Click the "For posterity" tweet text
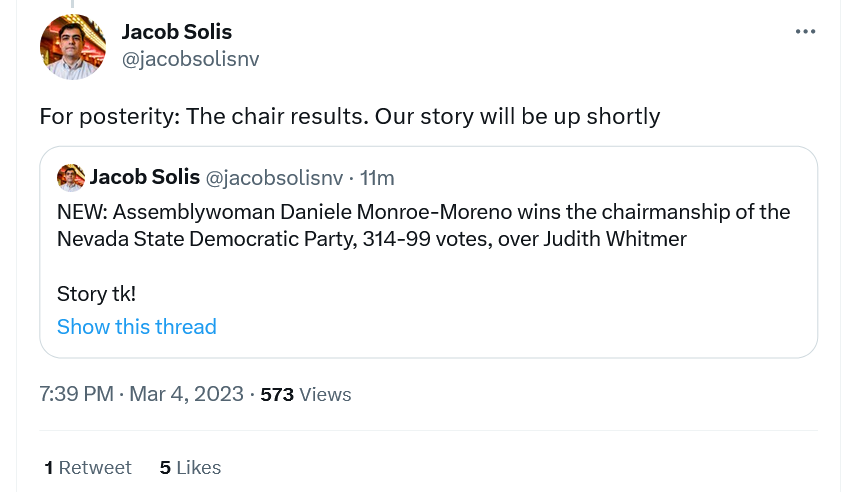868x492 pixels. [x=349, y=116]
